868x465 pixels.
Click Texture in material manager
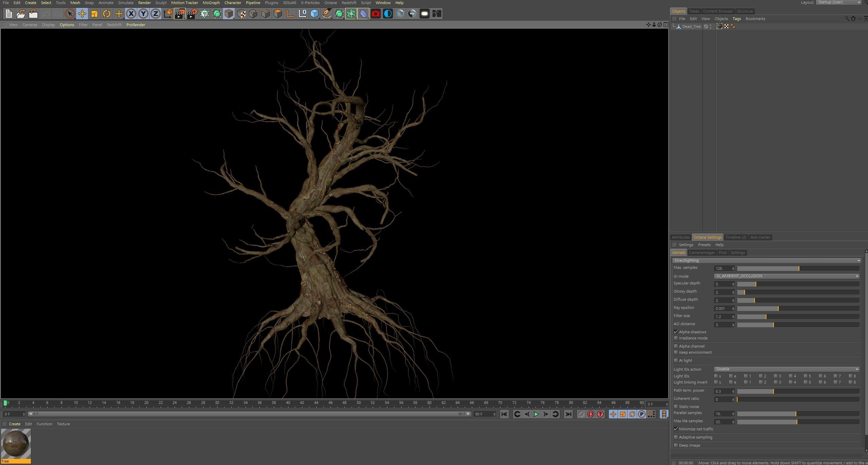click(x=63, y=424)
